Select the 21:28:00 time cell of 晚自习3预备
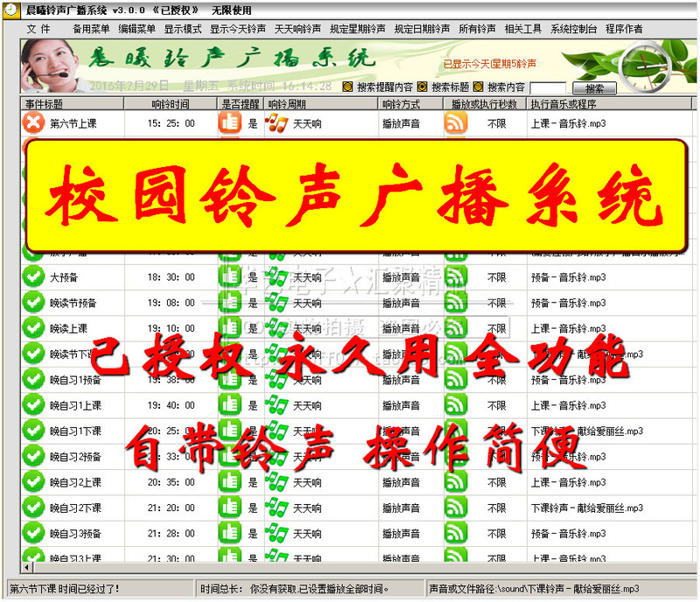 [171, 534]
